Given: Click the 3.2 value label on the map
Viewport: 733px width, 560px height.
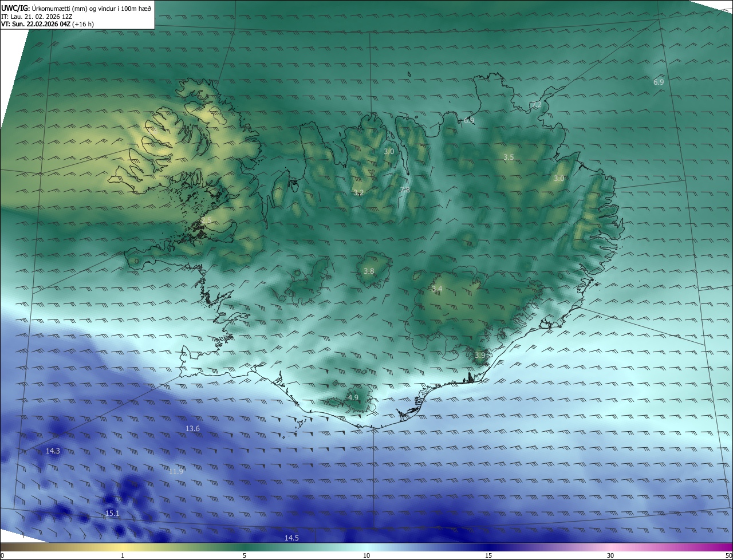Looking at the screenshot, I should tap(358, 193).
